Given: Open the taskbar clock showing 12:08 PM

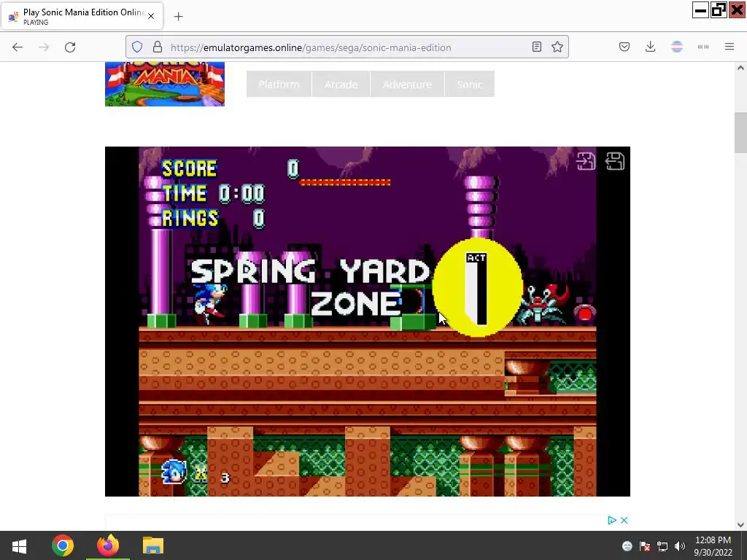Looking at the screenshot, I should 713,546.
